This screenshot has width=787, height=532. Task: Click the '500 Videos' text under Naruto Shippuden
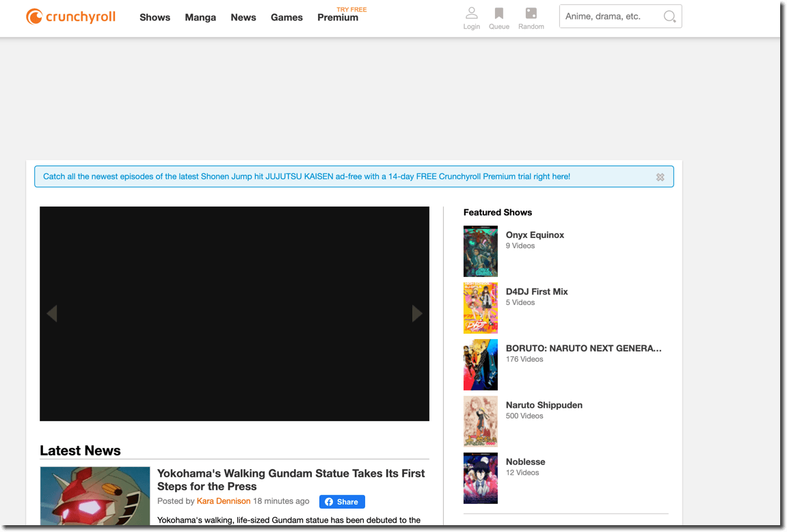tap(524, 416)
